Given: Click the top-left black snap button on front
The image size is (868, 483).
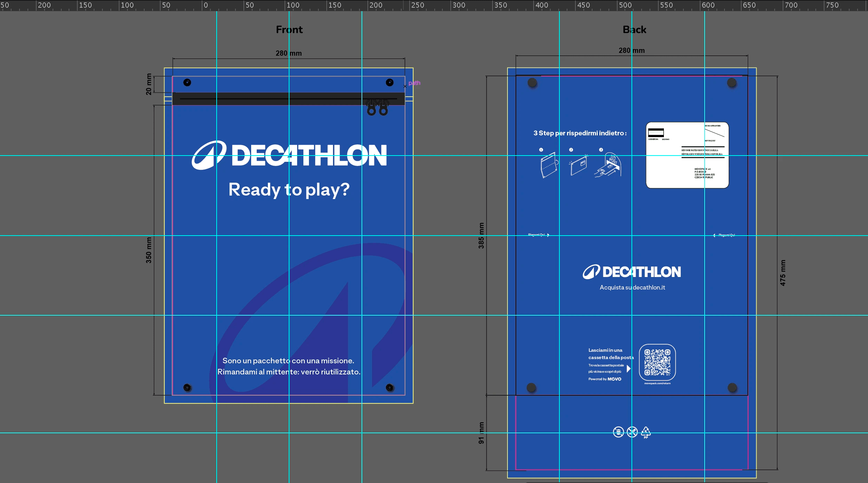Looking at the screenshot, I should pyautogui.click(x=187, y=82).
